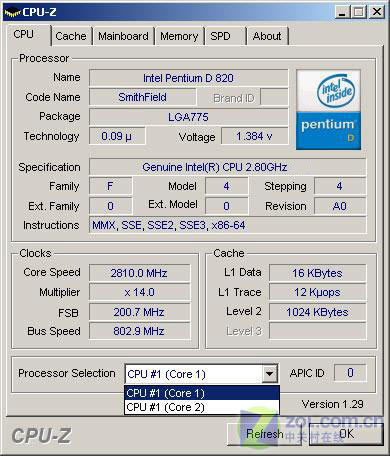
Task: Click the OK button
Action: coord(346,434)
